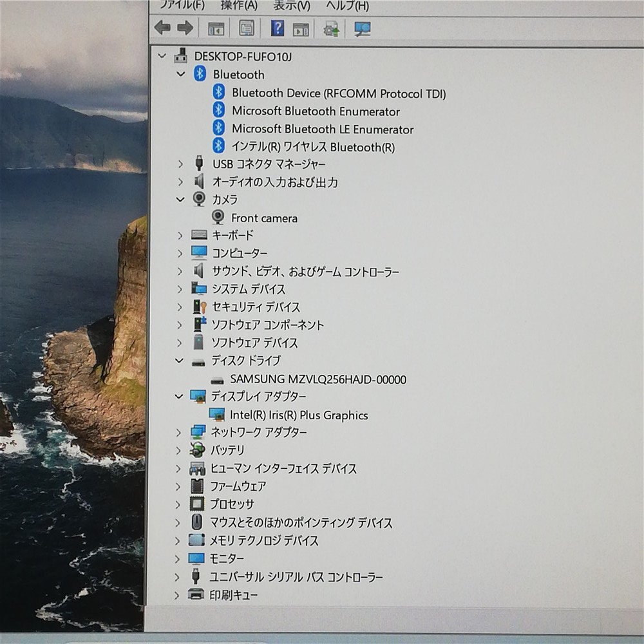Open the 表示(V) menu

[x=291, y=6]
